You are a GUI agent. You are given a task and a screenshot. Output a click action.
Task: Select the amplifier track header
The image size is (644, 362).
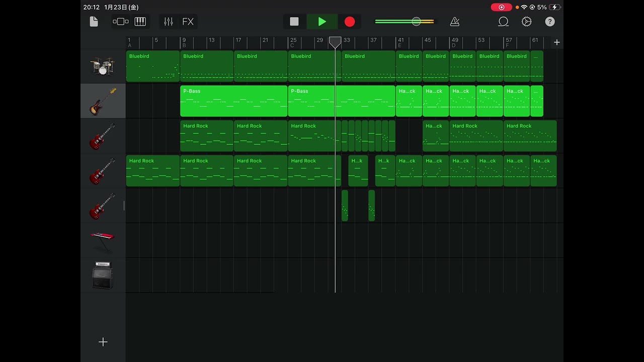103,275
